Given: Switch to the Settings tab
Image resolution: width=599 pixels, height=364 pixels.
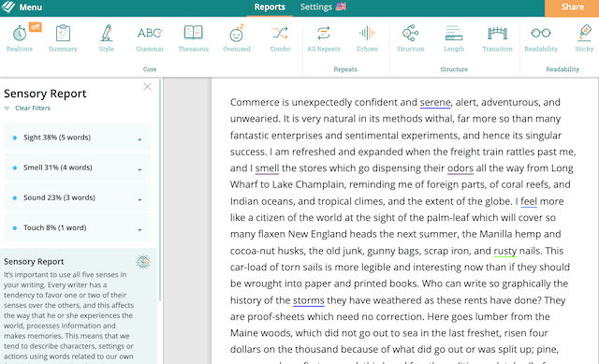Looking at the screenshot, I should tap(316, 7).
